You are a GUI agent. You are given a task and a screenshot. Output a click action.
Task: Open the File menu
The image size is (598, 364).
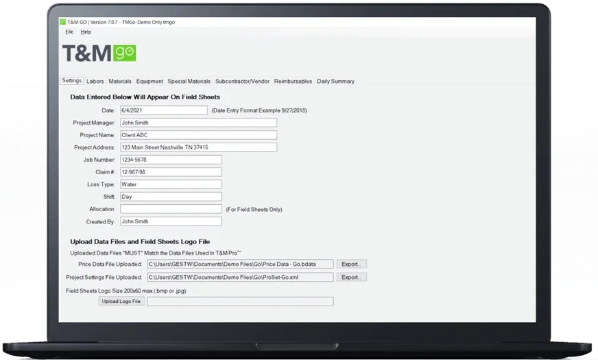69,32
